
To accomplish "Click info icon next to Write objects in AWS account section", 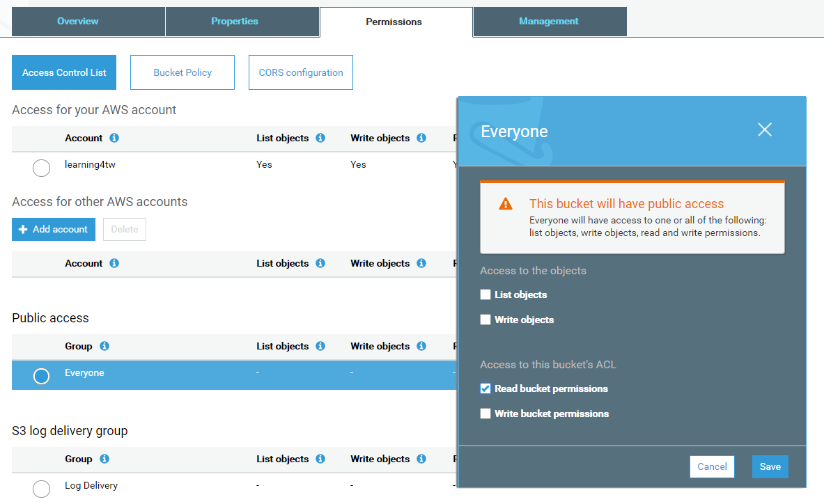I will tap(421, 138).
